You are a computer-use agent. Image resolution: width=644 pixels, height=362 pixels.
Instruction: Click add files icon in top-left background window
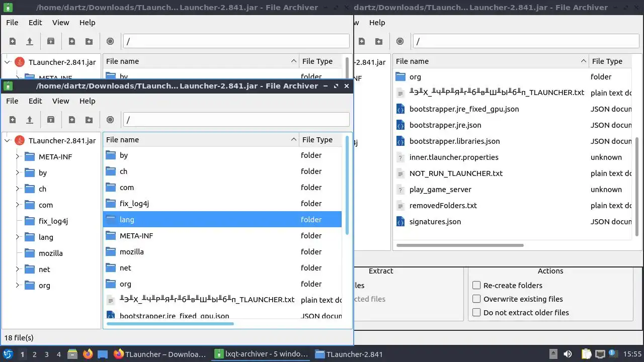[x=72, y=41]
